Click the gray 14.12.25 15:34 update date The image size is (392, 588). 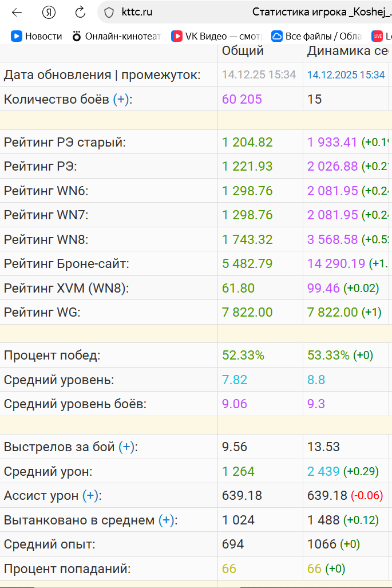259,75
